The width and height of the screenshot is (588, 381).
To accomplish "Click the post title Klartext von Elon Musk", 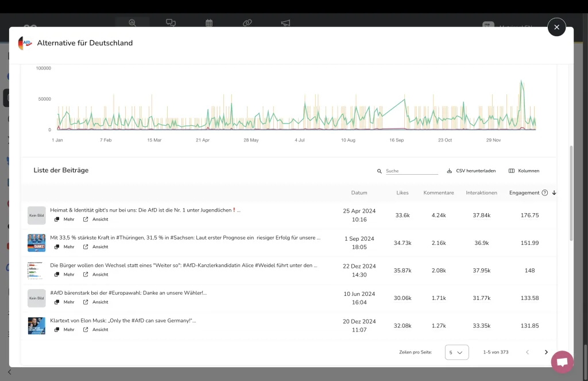I will click(x=123, y=321).
